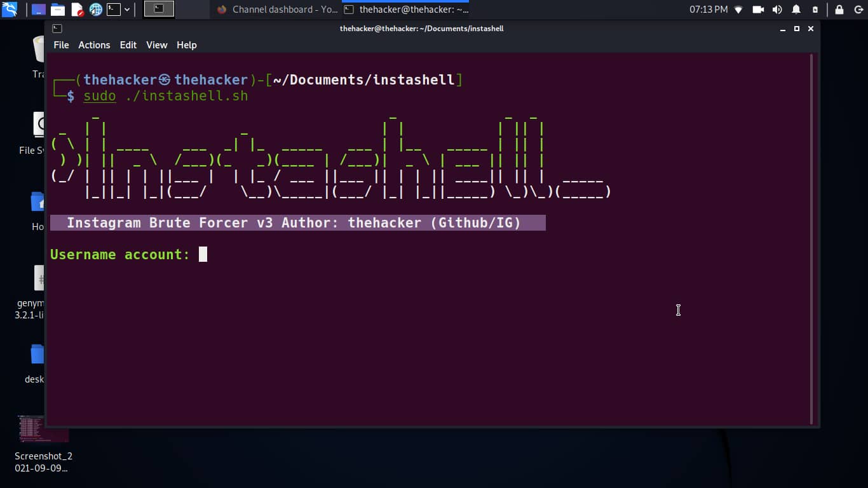Open the terminal Help menu
The height and width of the screenshot is (488, 868).
pos(187,45)
